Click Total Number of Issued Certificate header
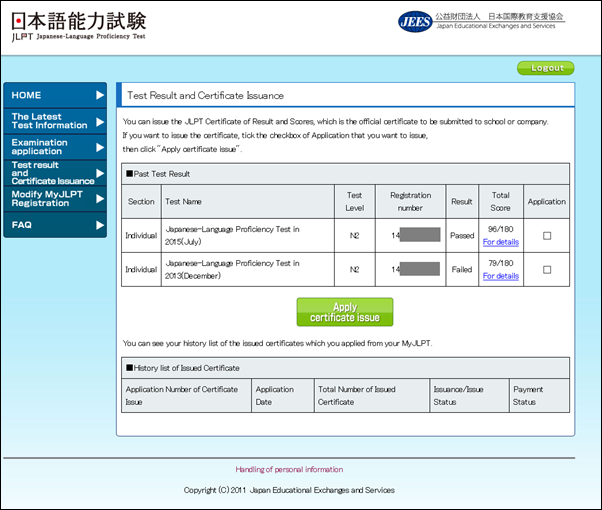Viewport: 602px width, 510px height. pyautogui.click(x=372, y=396)
